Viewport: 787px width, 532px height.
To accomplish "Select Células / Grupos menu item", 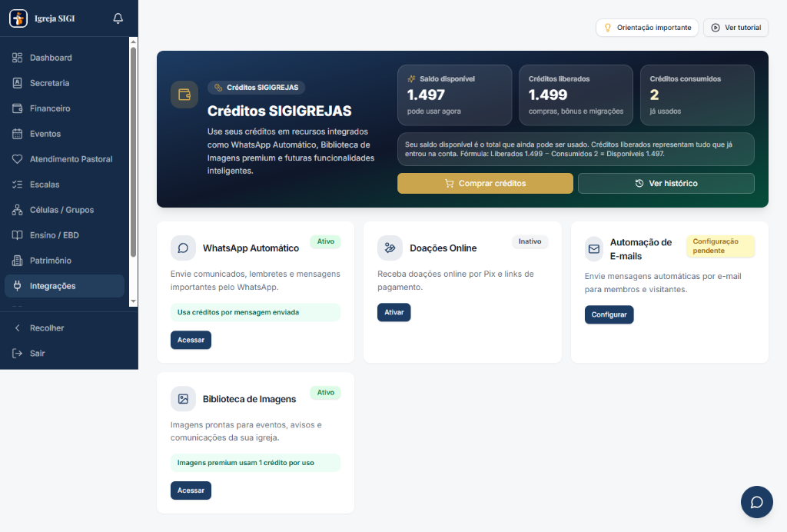I will [x=65, y=210].
